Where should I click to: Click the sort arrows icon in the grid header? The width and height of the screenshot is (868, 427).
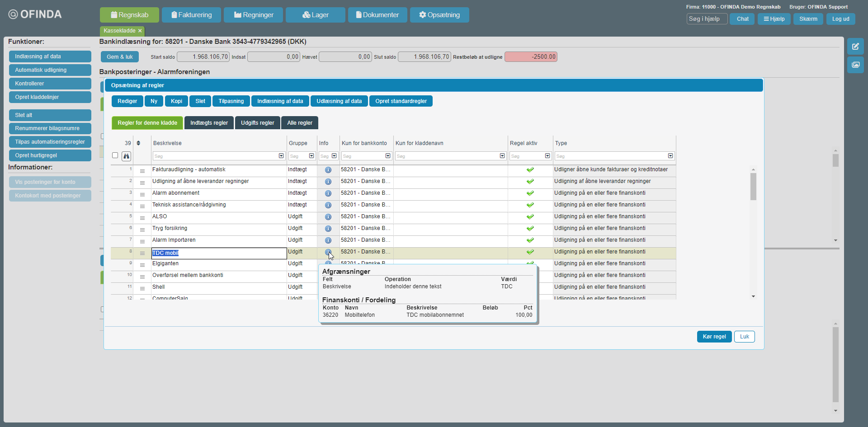138,143
